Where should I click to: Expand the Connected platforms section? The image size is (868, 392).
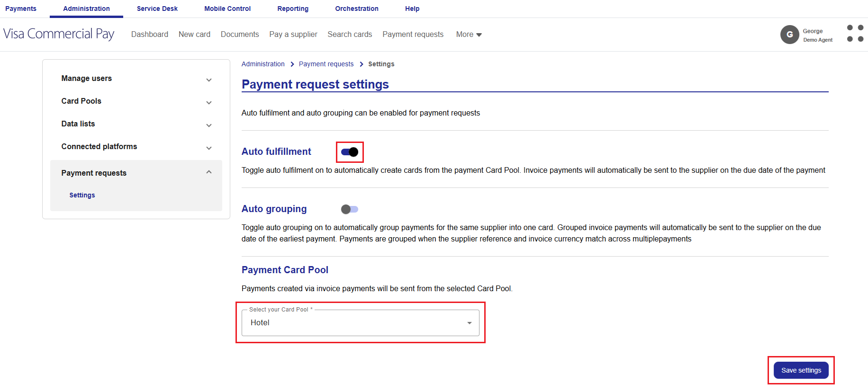click(136, 147)
